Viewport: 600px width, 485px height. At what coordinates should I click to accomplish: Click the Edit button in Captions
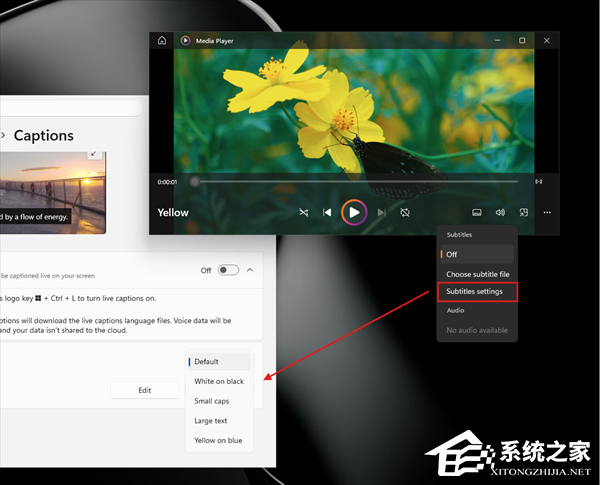click(x=145, y=390)
